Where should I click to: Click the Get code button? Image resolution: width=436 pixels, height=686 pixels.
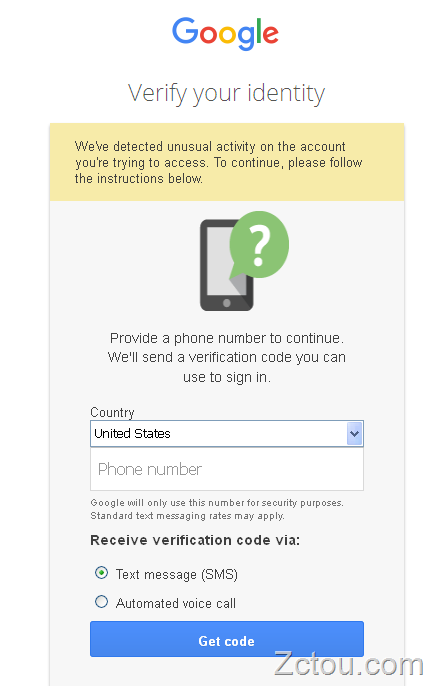tap(227, 639)
